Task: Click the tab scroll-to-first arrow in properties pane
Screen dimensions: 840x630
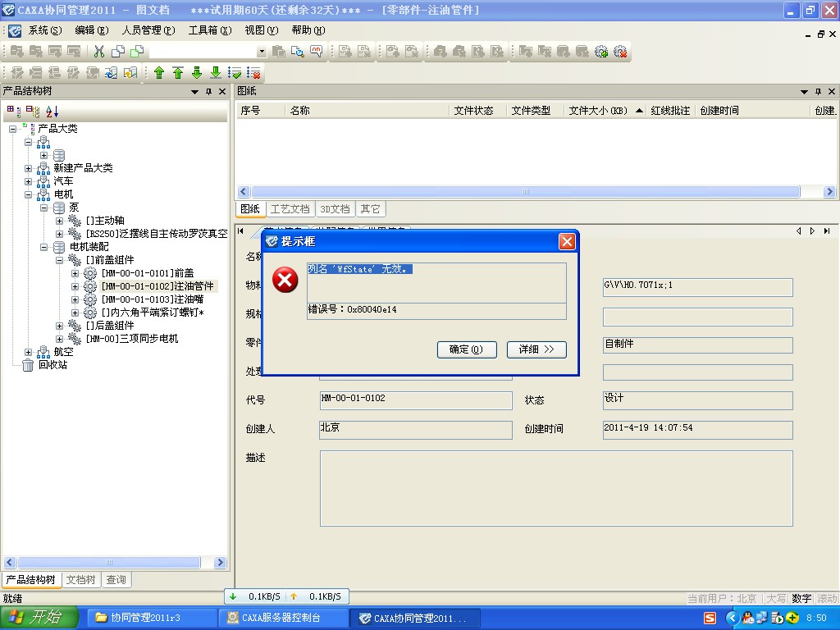Action: click(240, 231)
